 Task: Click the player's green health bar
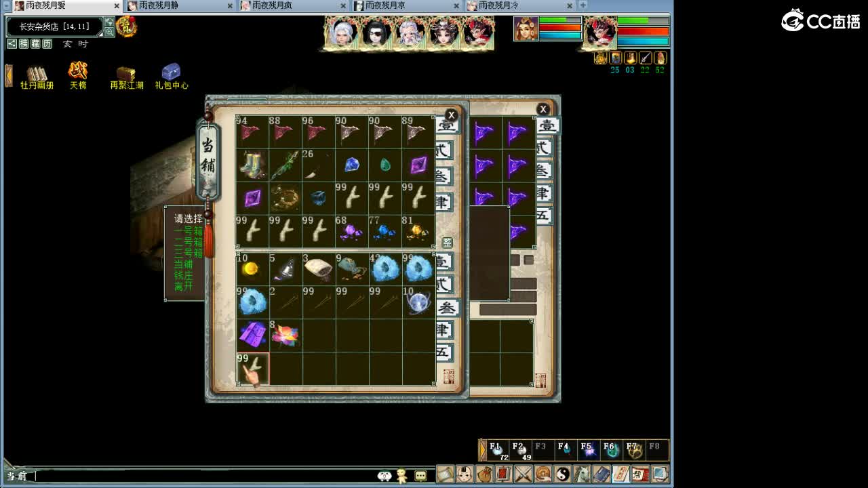(643, 21)
